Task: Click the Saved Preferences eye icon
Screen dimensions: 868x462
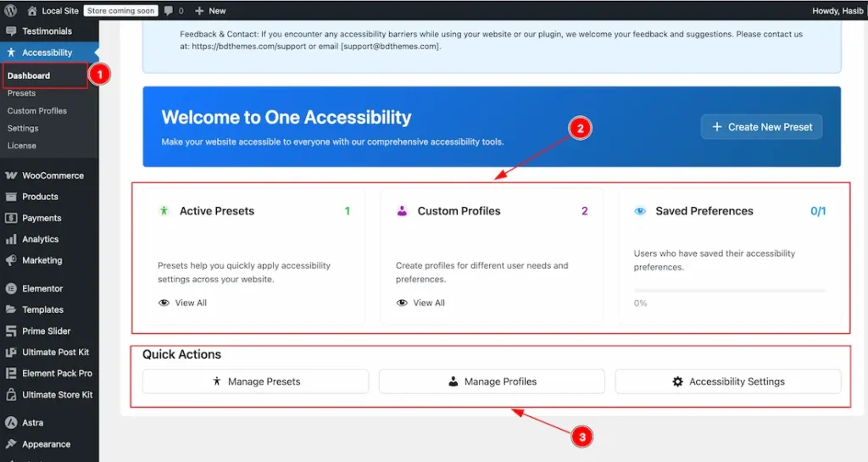Action: [640, 211]
